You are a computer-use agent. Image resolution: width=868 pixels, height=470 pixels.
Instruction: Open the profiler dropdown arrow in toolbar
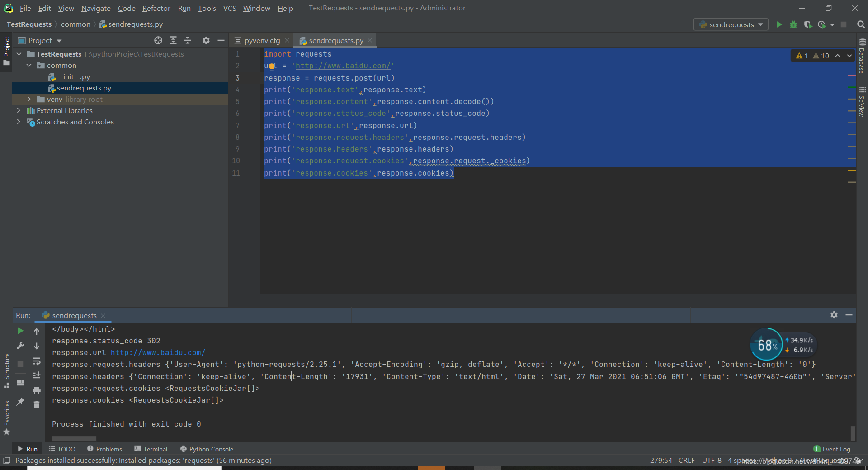(832, 25)
